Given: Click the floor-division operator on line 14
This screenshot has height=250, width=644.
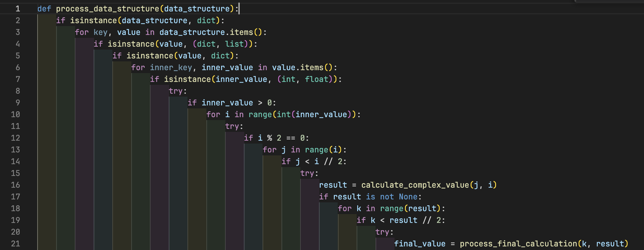Looking at the screenshot, I should coord(328,162).
